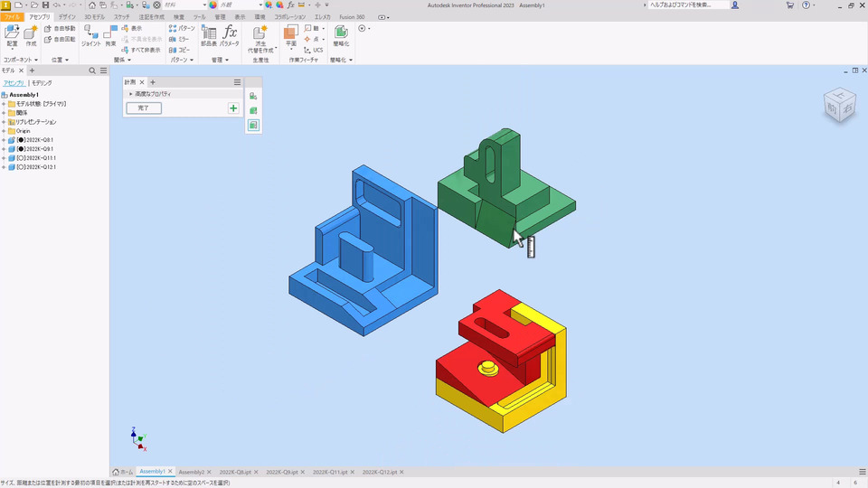Open the ファイル tab
Screen dimensions: 868x488
coord(12,17)
